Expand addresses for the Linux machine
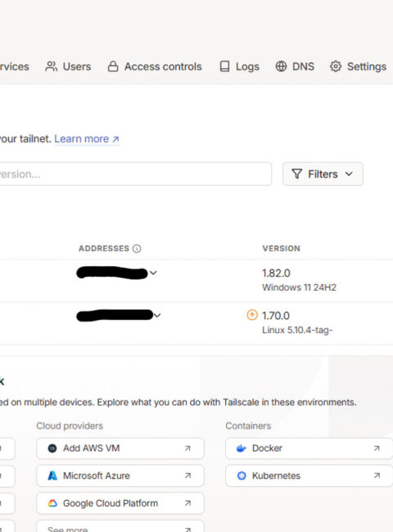393x532 pixels. (x=157, y=315)
